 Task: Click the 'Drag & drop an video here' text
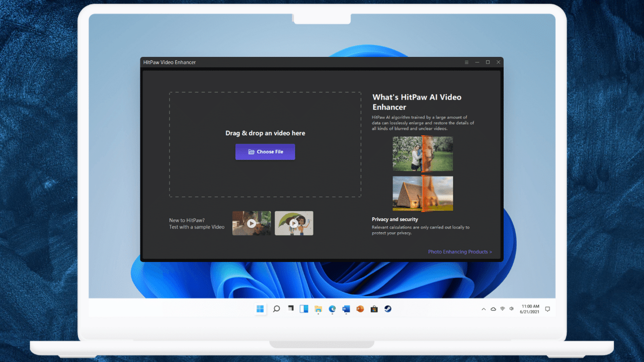265,133
